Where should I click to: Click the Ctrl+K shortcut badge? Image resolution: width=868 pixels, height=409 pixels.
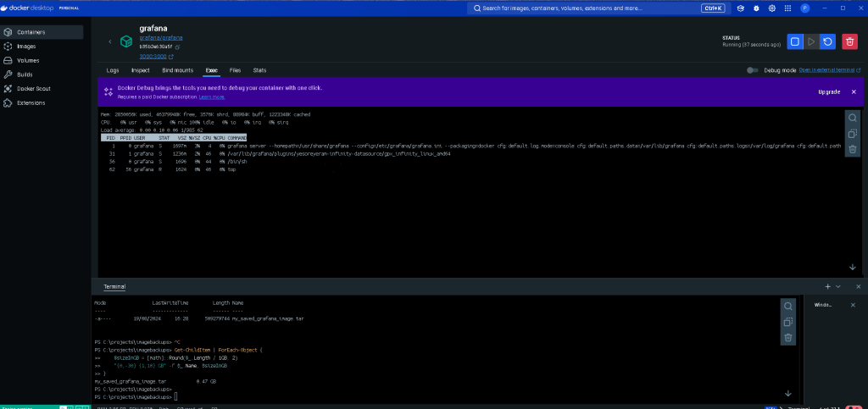pyautogui.click(x=712, y=8)
